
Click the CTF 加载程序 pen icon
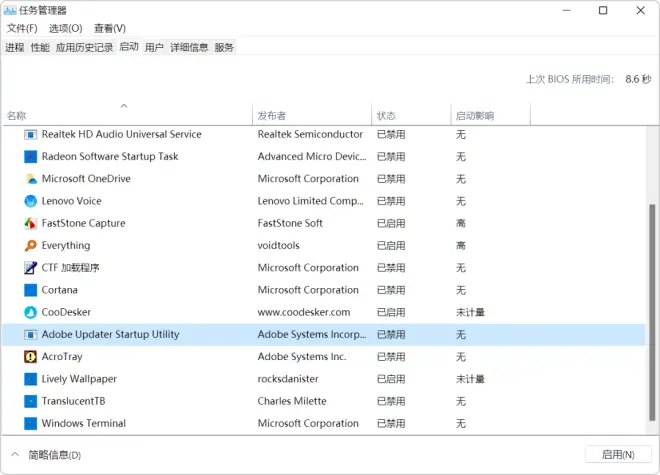point(31,268)
